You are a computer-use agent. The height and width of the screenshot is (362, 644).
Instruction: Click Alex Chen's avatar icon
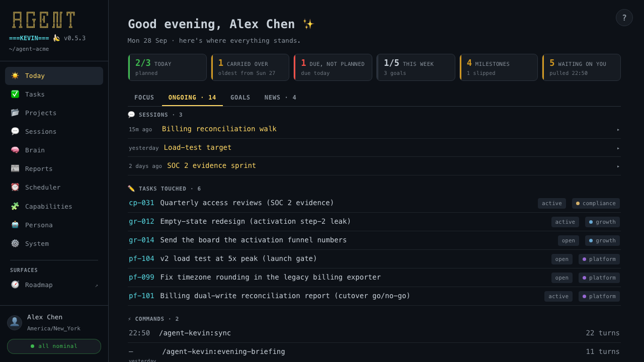point(15,322)
